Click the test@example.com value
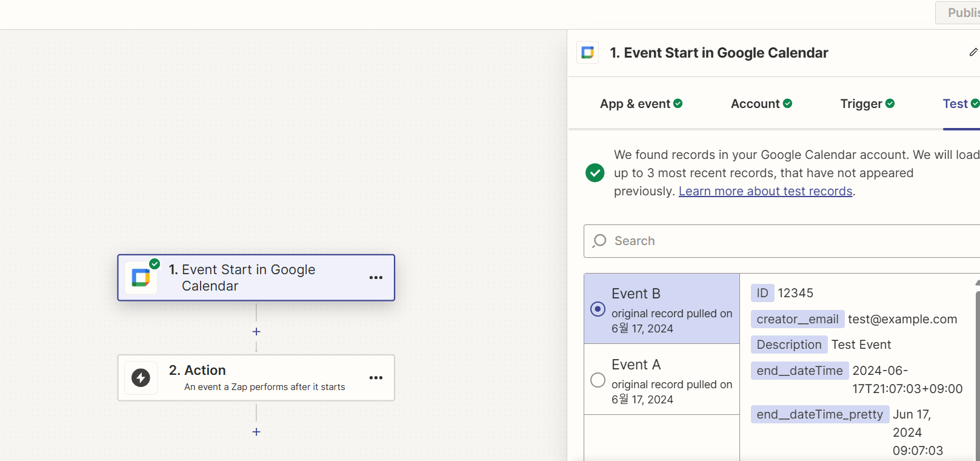 (x=902, y=319)
